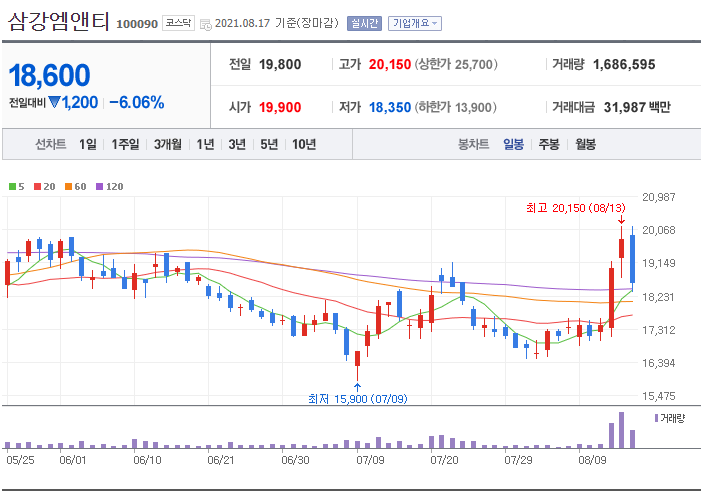Show the 3년 line chart
Image resolution: width=701 pixels, height=491 pixels.
click(x=237, y=144)
